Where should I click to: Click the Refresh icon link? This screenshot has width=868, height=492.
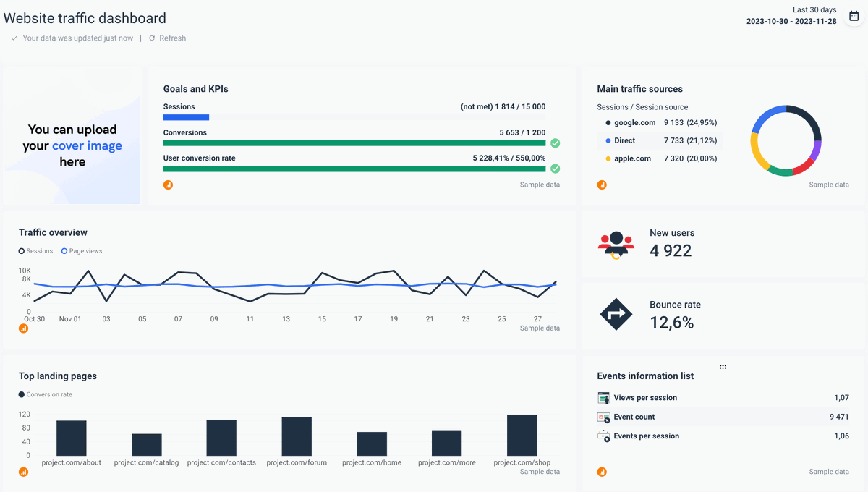pos(152,38)
